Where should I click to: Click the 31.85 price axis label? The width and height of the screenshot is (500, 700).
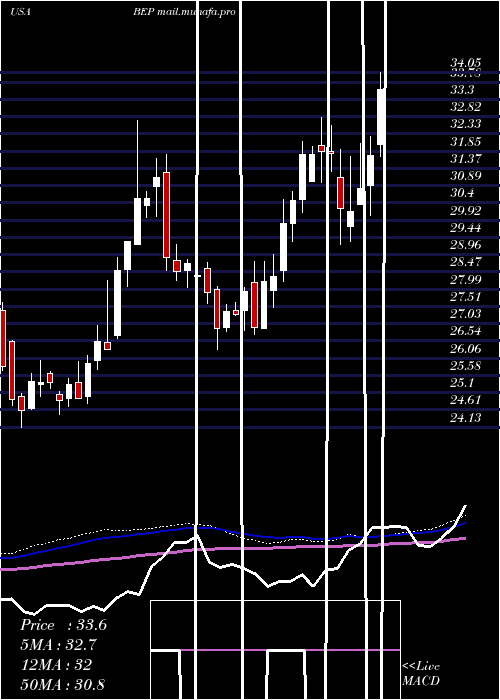(465, 142)
